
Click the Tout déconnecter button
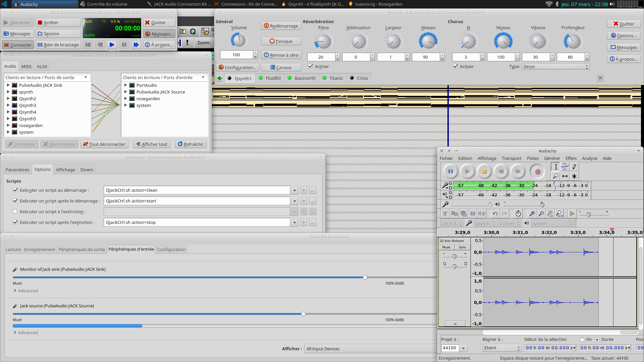[x=104, y=144]
